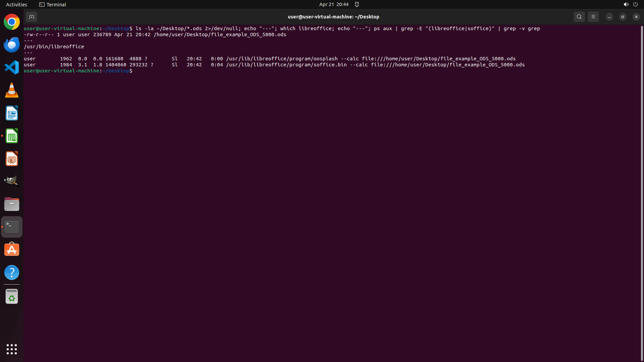The image size is (644, 362).
Task: Open the Files manager
Action: pos(12,204)
